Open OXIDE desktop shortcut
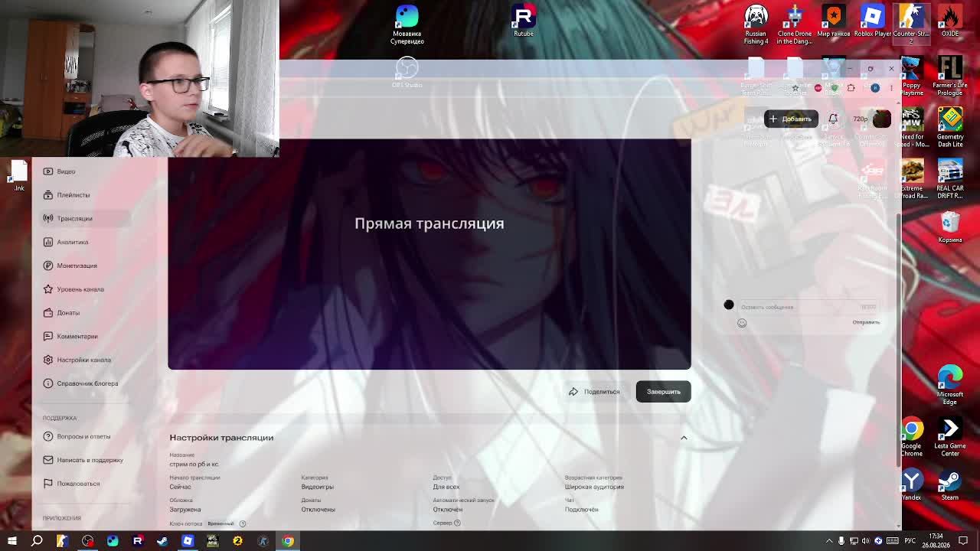 coord(950,21)
